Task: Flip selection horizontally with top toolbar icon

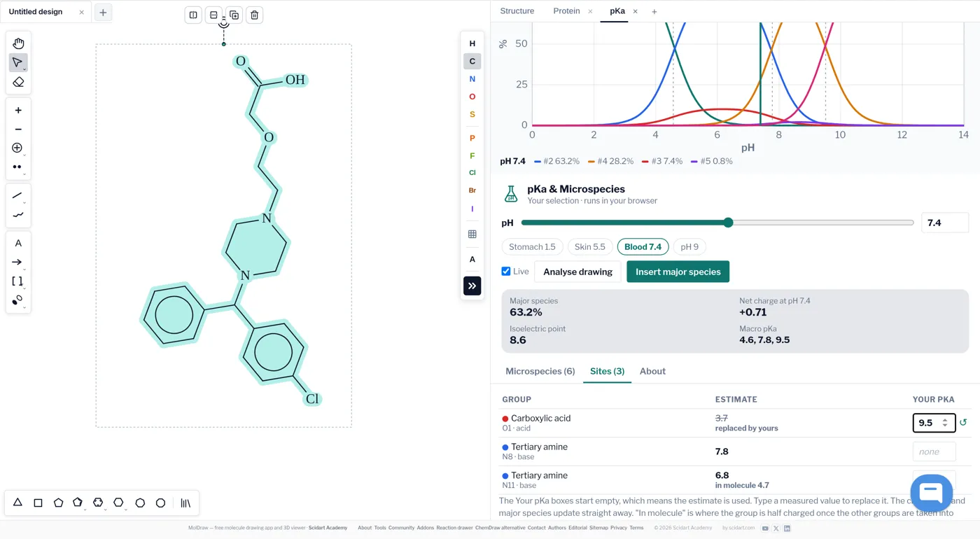Action: pyautogui.click(x=193, y=15)
